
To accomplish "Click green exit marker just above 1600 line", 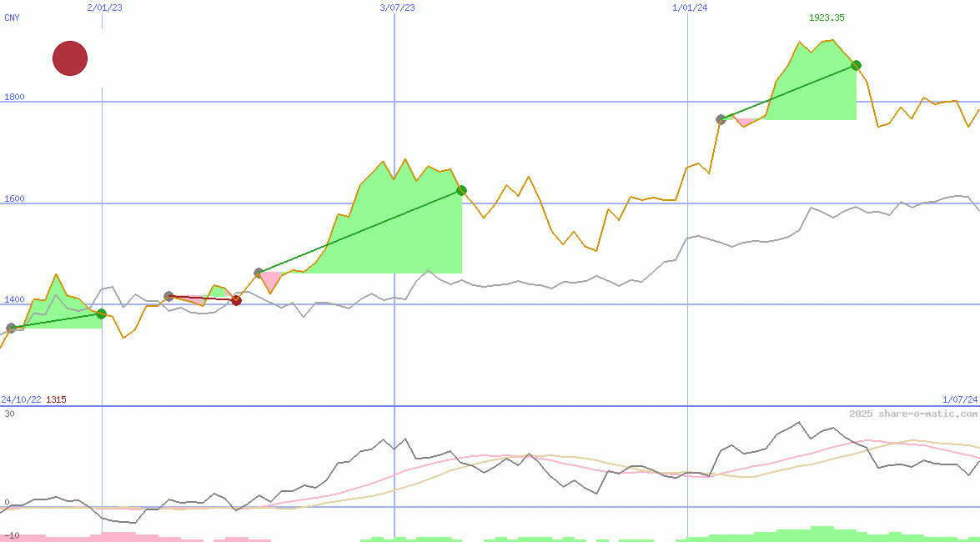I will coord(461,191).
